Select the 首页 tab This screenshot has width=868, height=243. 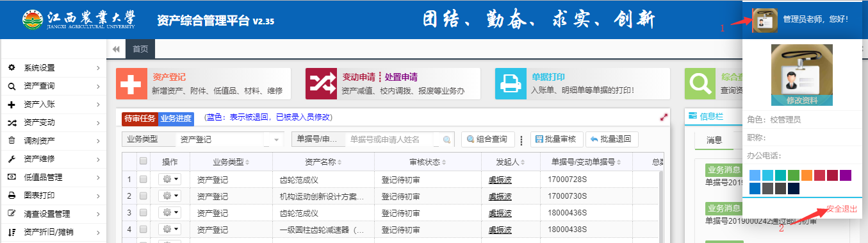pos(140,49)
